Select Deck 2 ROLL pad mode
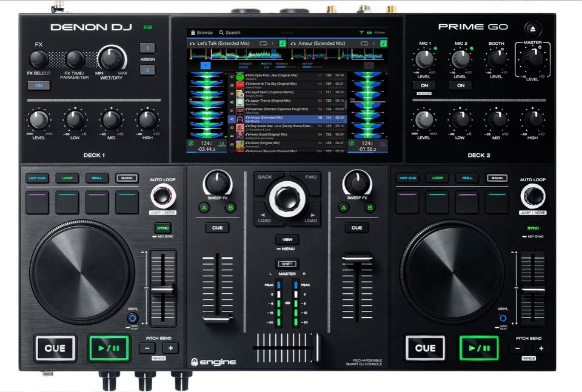Image resolution: width=582 pixels, height=392 pixels. (467, 178)
